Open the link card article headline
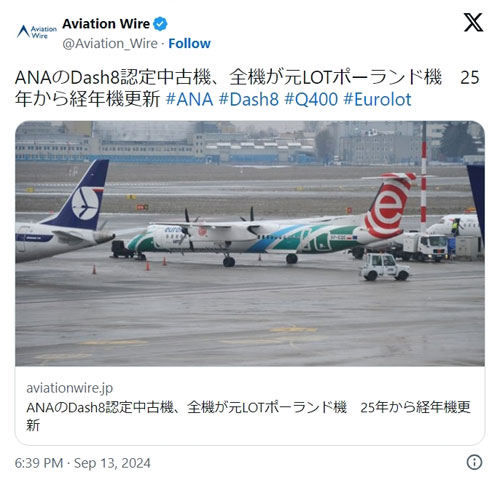This screenshot has height=480, width=500. (248, 416)
